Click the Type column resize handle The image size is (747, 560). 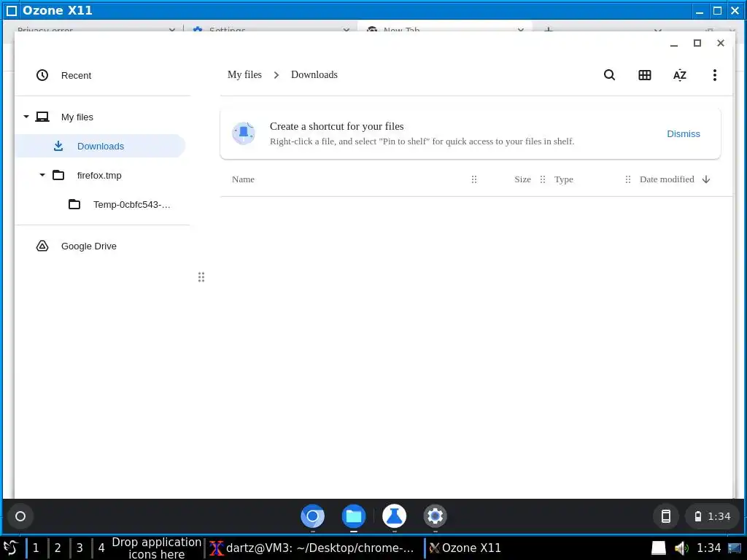(x=628, y=179)
